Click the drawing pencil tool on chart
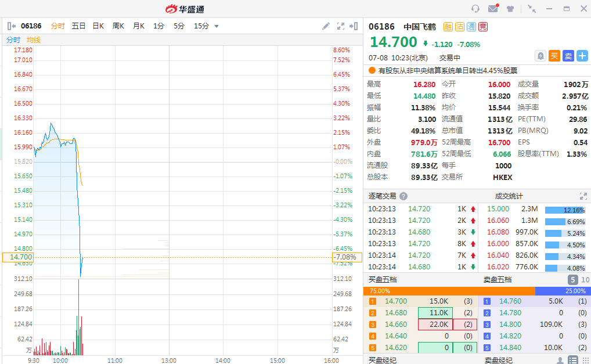591x364 pixels. [x=326, y=26]
